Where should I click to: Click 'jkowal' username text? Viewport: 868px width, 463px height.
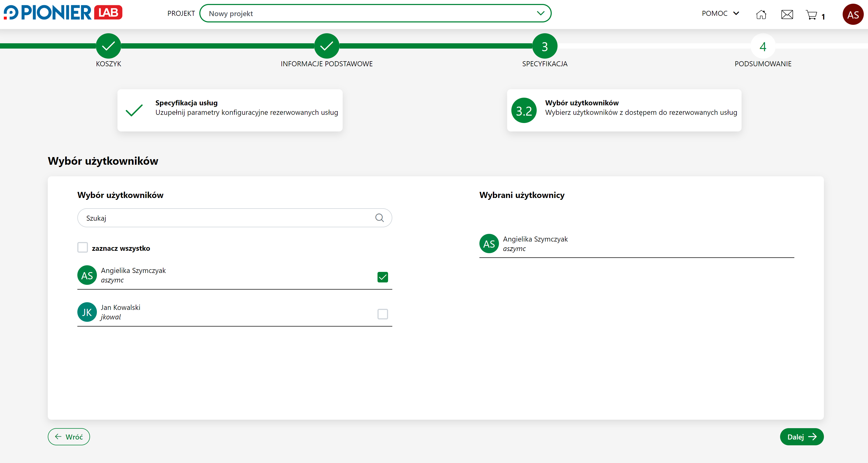pos(111,317)
